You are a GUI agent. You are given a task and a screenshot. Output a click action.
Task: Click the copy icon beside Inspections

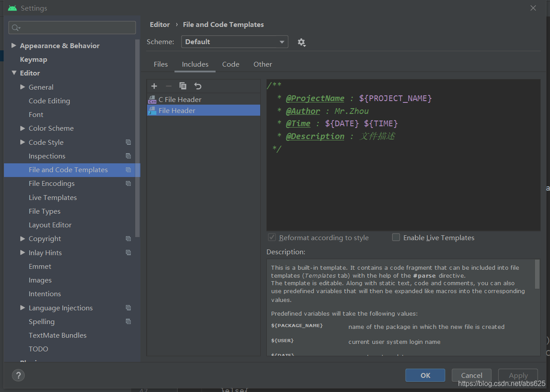pos(128,156)
